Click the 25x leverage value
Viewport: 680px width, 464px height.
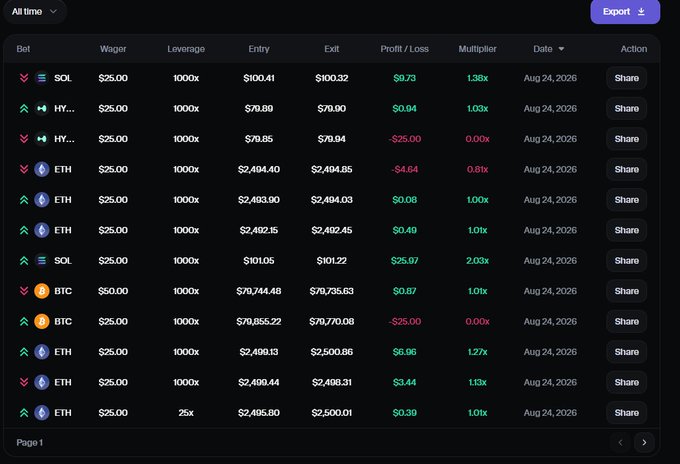(x=186, y=412)
